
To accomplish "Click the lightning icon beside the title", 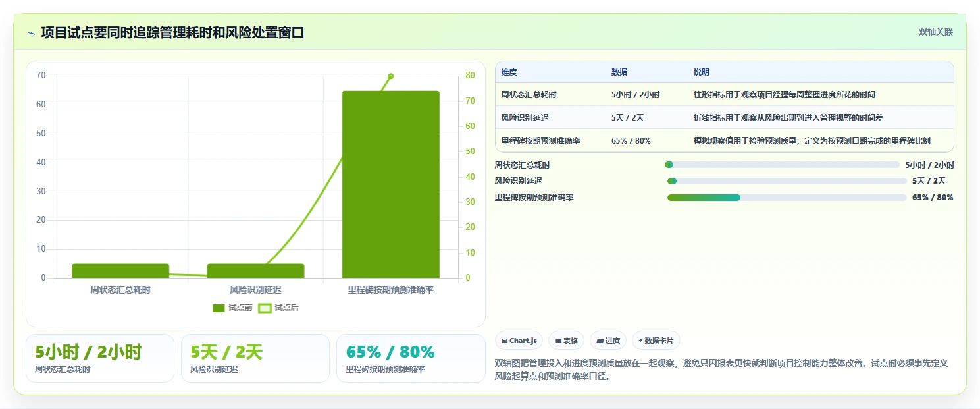I will click(32, 33).
